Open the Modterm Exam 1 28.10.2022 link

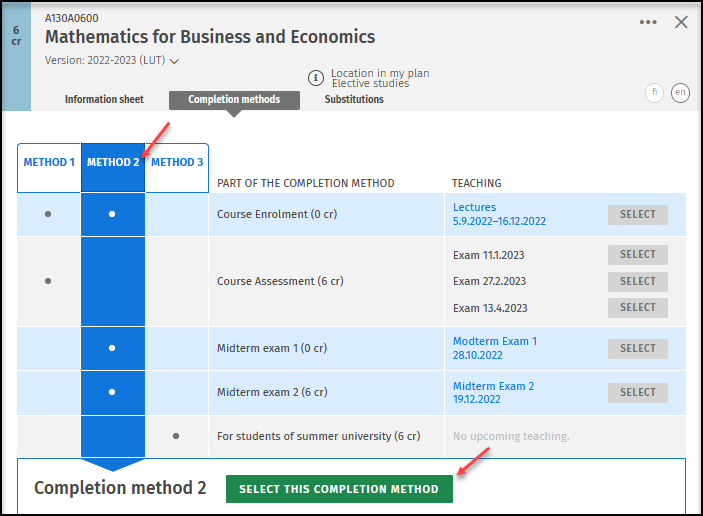pos(495,348)
